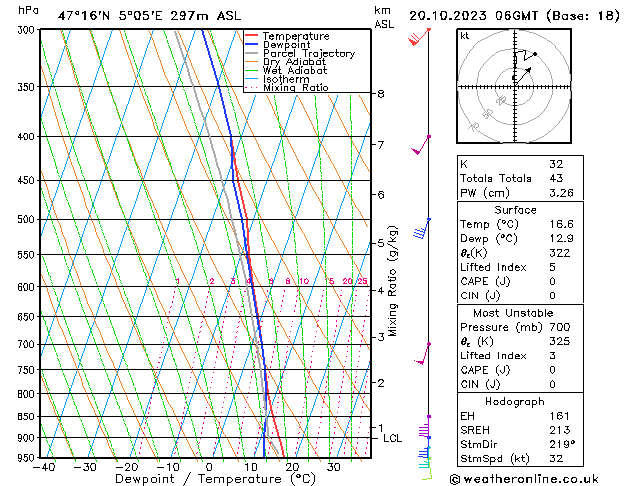The image size is (629, 486).
Task: Click the 0 temperature axis label
Action: (x=209, y=467)
